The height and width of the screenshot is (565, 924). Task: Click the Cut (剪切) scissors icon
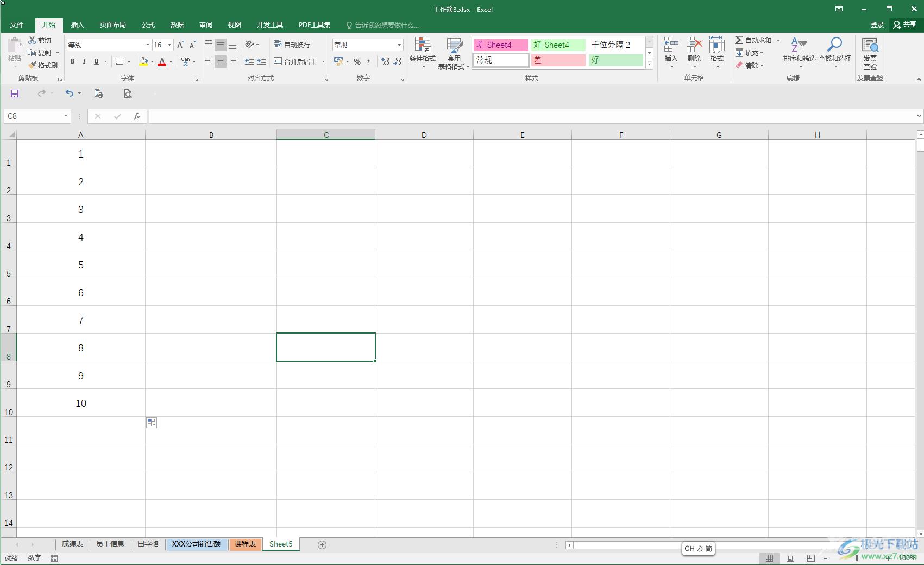click(x=32, y=40)
